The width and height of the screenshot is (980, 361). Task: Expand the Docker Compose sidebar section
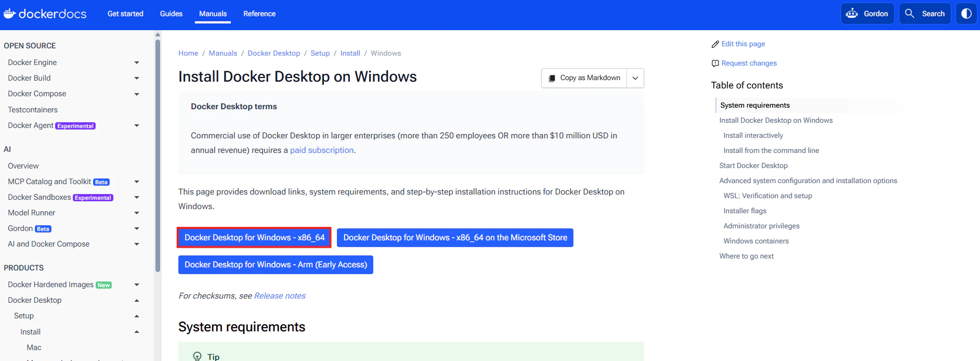click(x=137, y=94)
